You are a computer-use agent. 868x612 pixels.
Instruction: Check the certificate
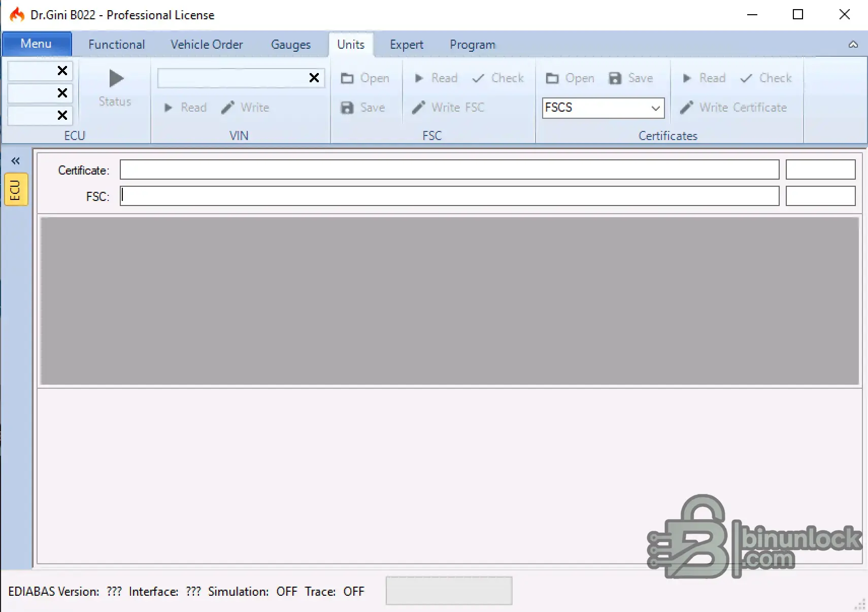[x=766, y=78]
